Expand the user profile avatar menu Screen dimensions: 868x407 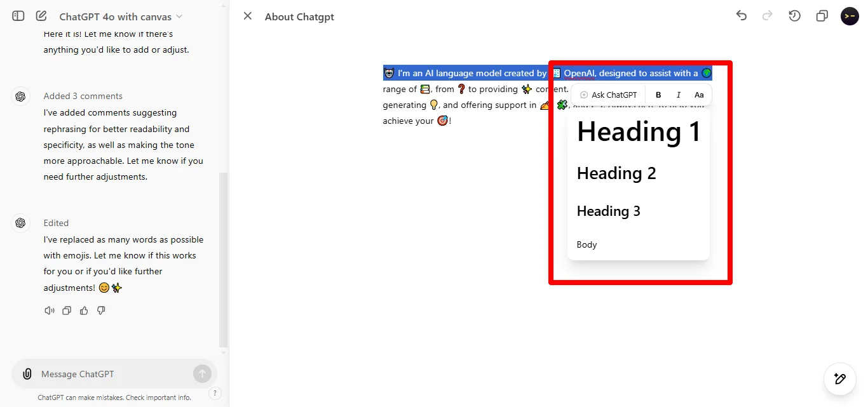coord(850,16)
